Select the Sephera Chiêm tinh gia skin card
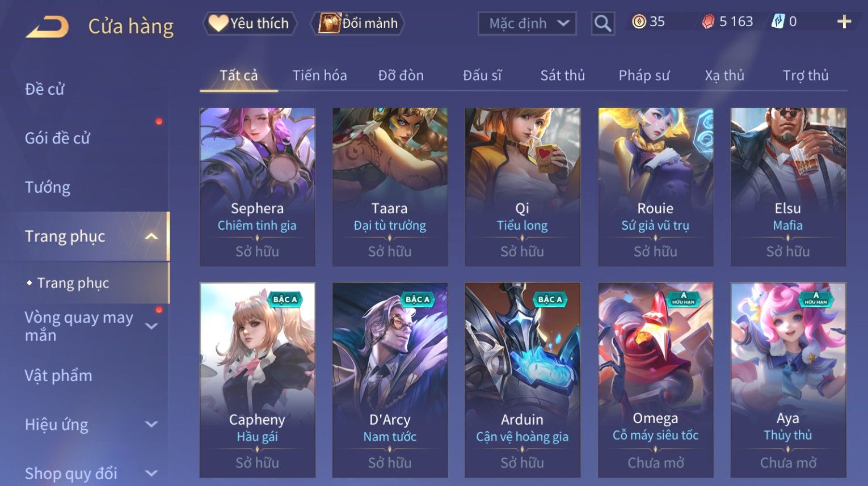Image resolution: width=868 pixels, height=486 pixels. click(257, 187)
